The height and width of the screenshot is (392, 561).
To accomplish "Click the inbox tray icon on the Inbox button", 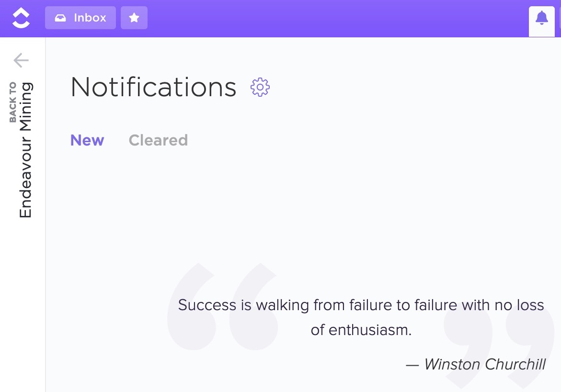I will (x=60, y=18).
